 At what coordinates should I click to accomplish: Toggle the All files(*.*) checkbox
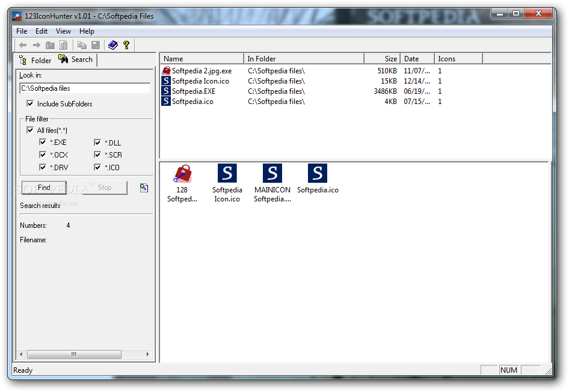(30, 130)
